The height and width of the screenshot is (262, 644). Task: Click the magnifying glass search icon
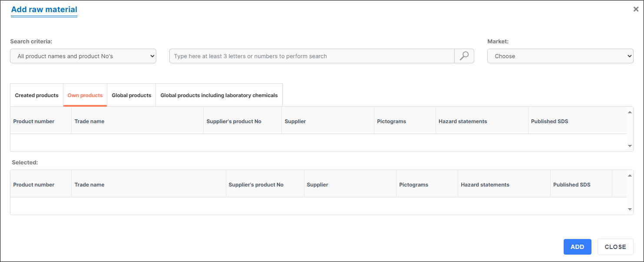pos(464,56)
